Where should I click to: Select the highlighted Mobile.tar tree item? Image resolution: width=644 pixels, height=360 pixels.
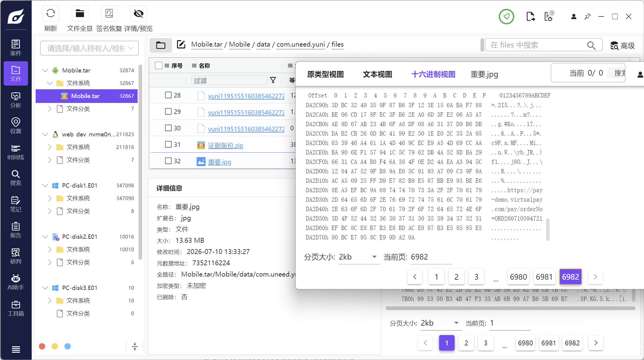tap(86, 96)
